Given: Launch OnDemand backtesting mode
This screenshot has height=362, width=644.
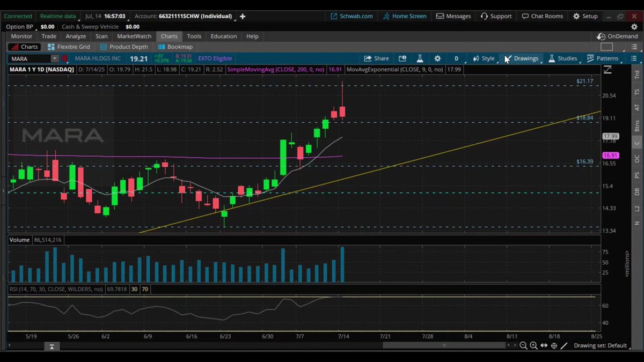Looking at the screenshot, I should coord(618,36).
